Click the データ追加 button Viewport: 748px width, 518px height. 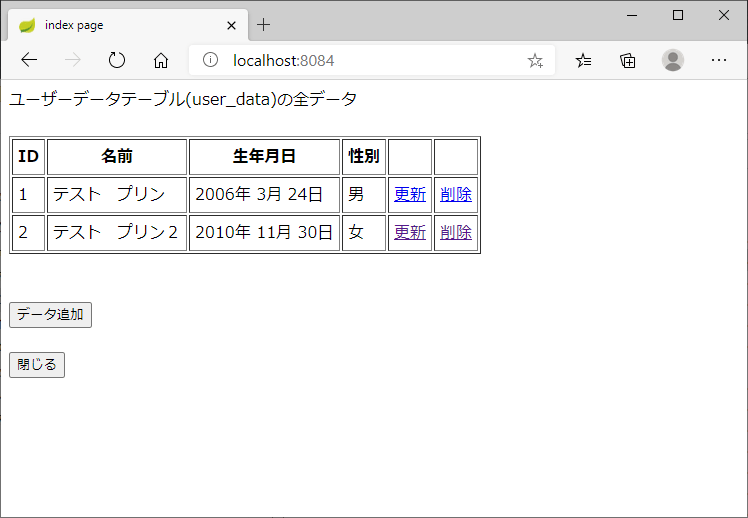click(x=51, y=315)
